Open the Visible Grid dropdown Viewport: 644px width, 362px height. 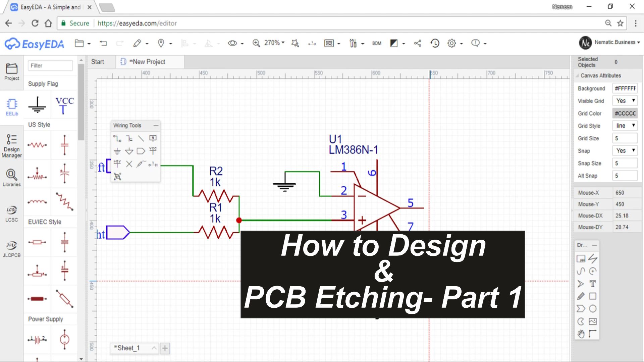pyautogui.click(x=625, y=101)
